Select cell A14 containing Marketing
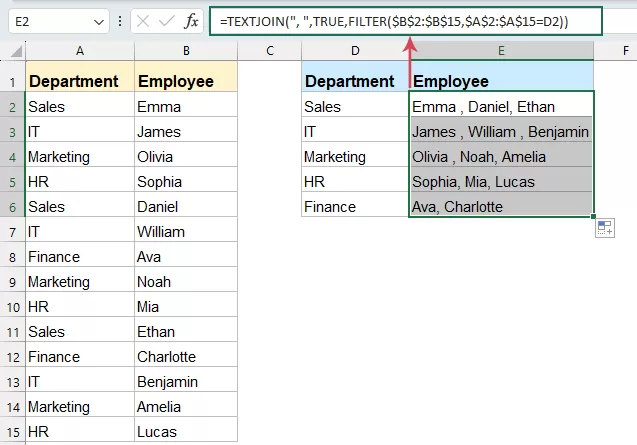Screen dimensions: 637x445 point(80,404)
